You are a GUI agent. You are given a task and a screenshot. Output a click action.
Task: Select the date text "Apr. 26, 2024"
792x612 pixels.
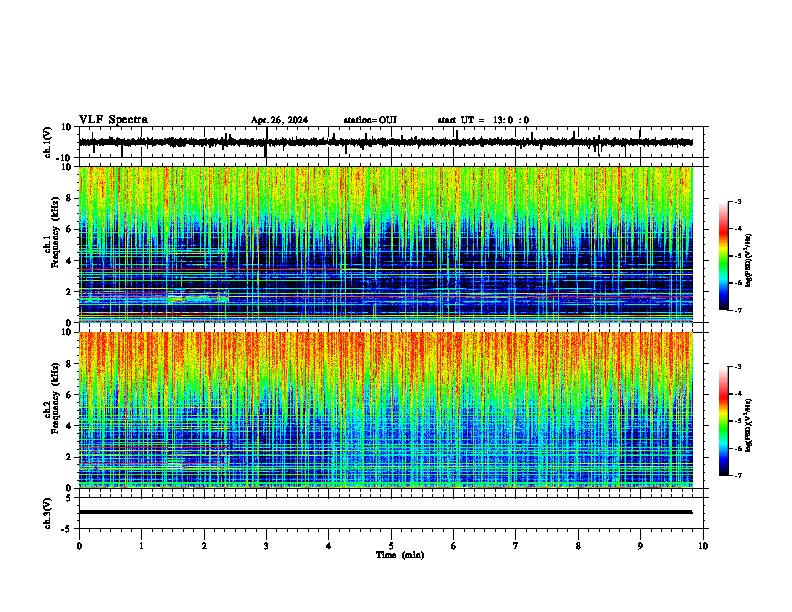279,120
